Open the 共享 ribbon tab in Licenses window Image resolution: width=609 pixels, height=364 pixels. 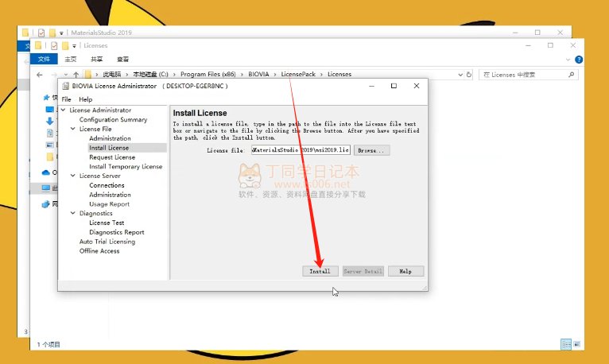96,60
